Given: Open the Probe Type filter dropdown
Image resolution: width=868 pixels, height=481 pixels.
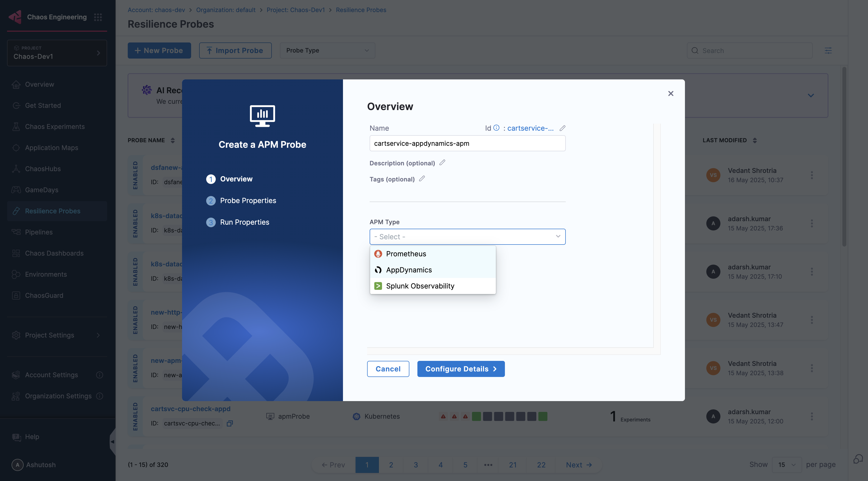Looking at the screenshot, I should tap(327, 50).
